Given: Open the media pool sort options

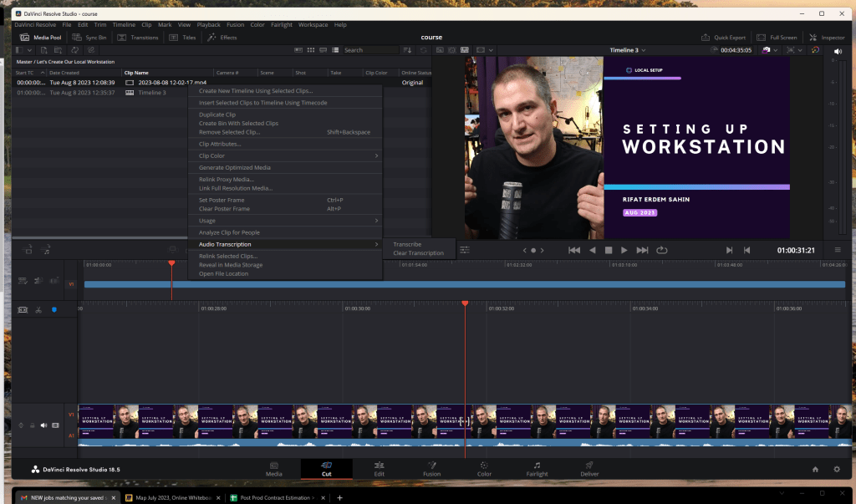Looking at the screenshot, I should tap(407, 49).
